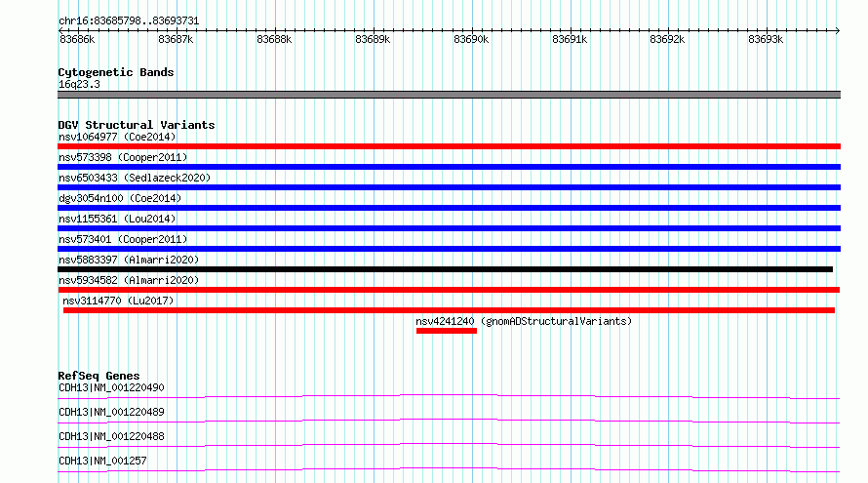
Task: Click the nsv5883397 (Almarri2020) text label
Action: (129, 260)
